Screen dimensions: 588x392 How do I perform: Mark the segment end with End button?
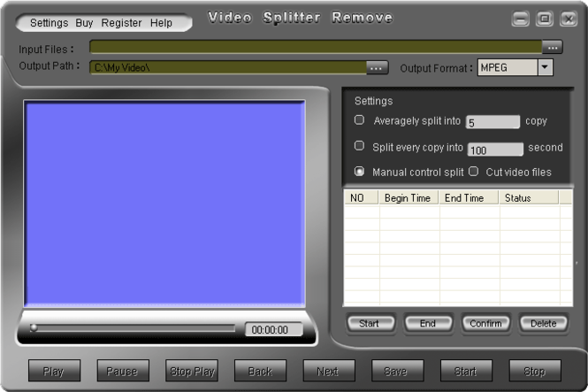click(428, 323)
